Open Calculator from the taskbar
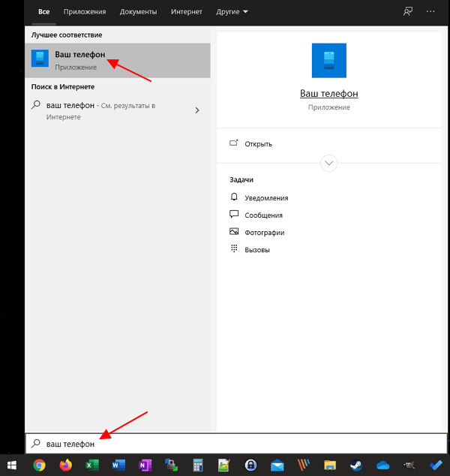 click(x=198, y=465)
